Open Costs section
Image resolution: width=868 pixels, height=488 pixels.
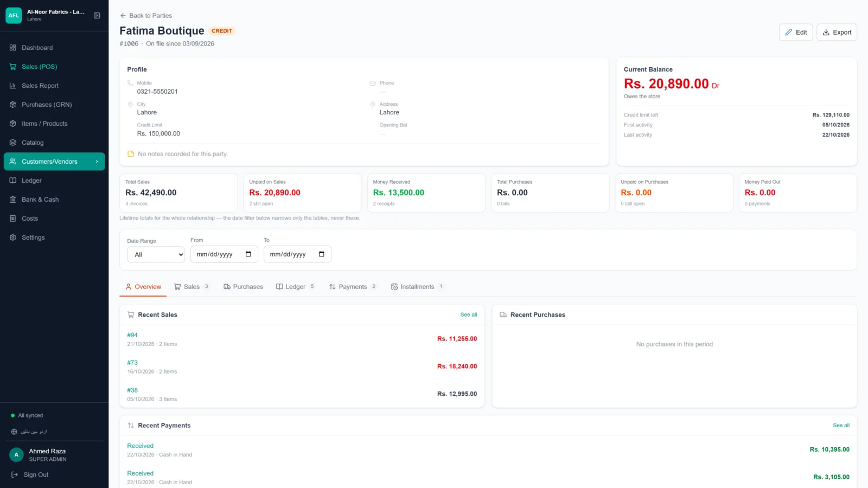pos(54,219)
